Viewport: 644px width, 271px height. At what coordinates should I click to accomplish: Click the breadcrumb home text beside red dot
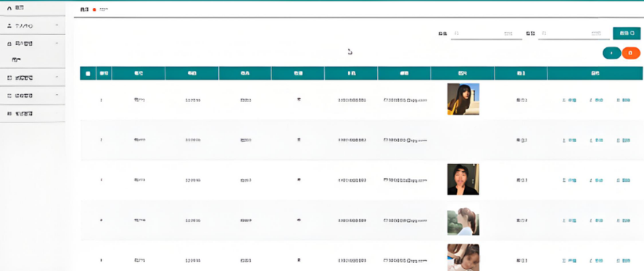84,9
